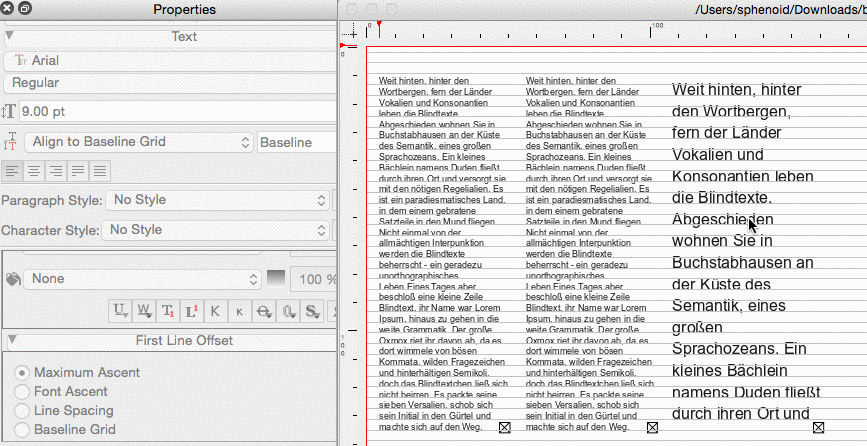Viewport: 867px width, 446px height.
Task: Click the fill shade gradient swatch
Action: (x=276, y=278)
